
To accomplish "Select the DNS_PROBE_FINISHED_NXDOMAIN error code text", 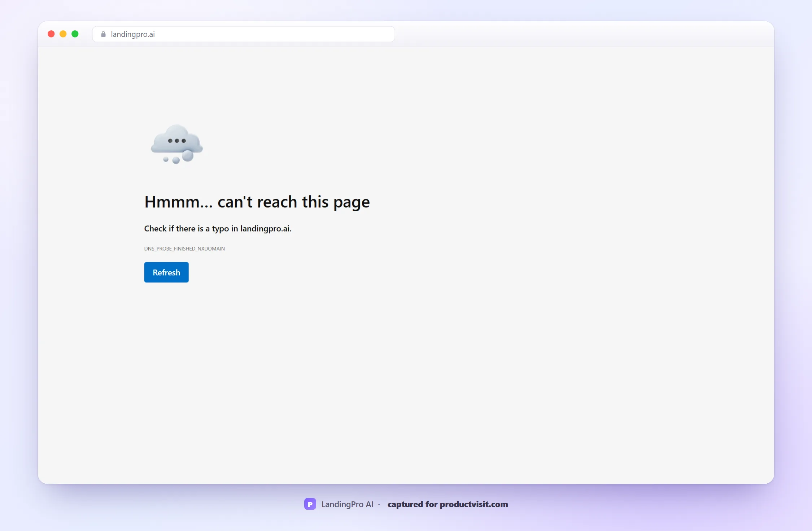I will point(184,249).
